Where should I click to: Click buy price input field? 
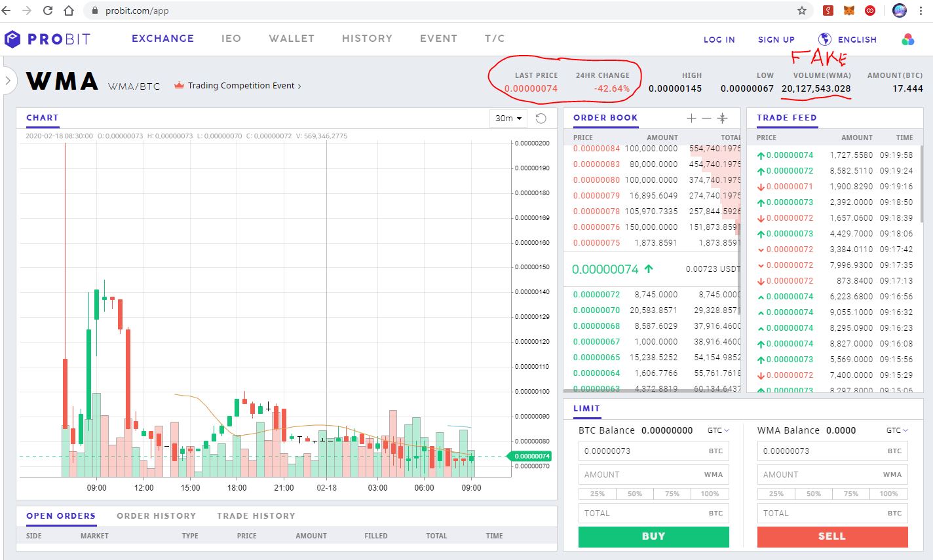click(x=654, y=451)
